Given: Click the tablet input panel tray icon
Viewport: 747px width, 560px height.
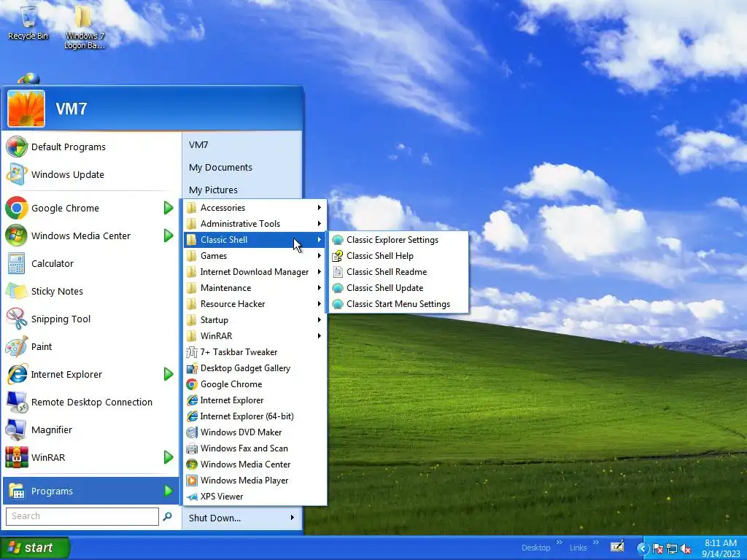Looking at the screenshot, I should pyautogui.click(x=617, y=546).
